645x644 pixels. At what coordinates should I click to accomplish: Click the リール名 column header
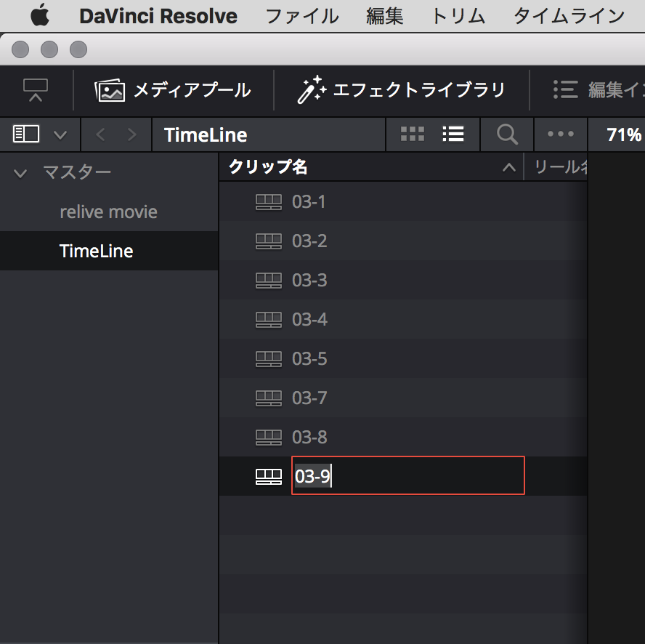click(560, 166)
